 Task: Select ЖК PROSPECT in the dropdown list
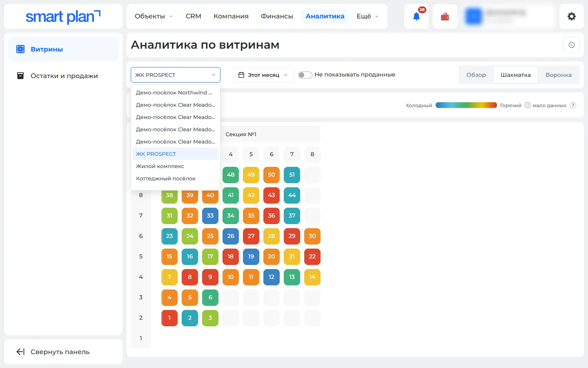(x=176, y=154)
